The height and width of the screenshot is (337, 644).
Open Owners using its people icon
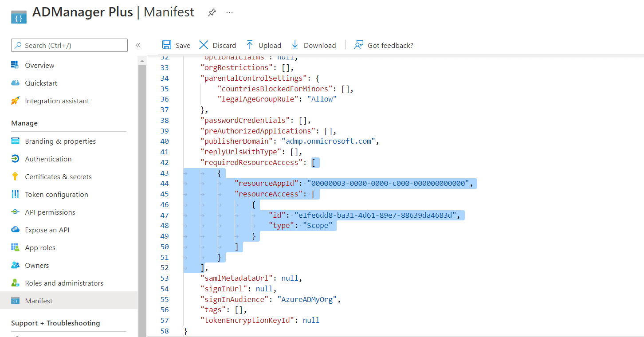(x=15, y=265)
